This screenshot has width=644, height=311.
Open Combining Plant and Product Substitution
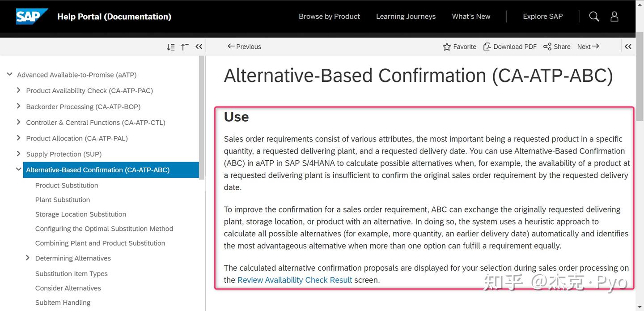100,243
